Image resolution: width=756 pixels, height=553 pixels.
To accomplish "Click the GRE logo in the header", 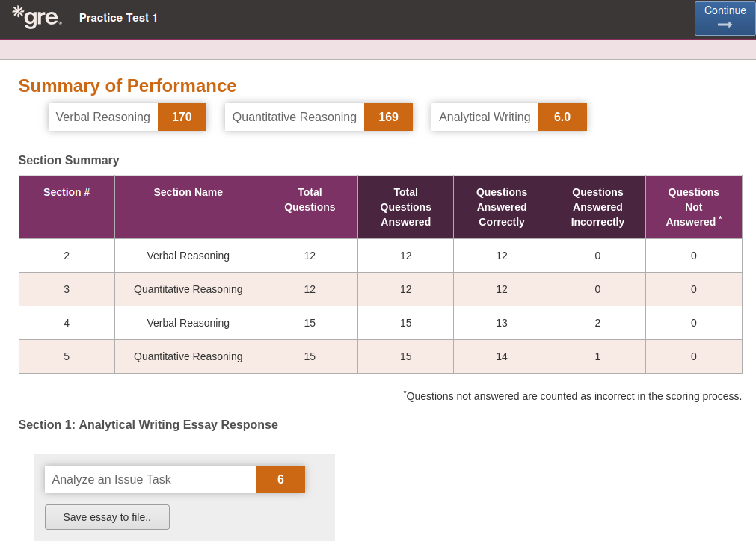I will (37, 17).
